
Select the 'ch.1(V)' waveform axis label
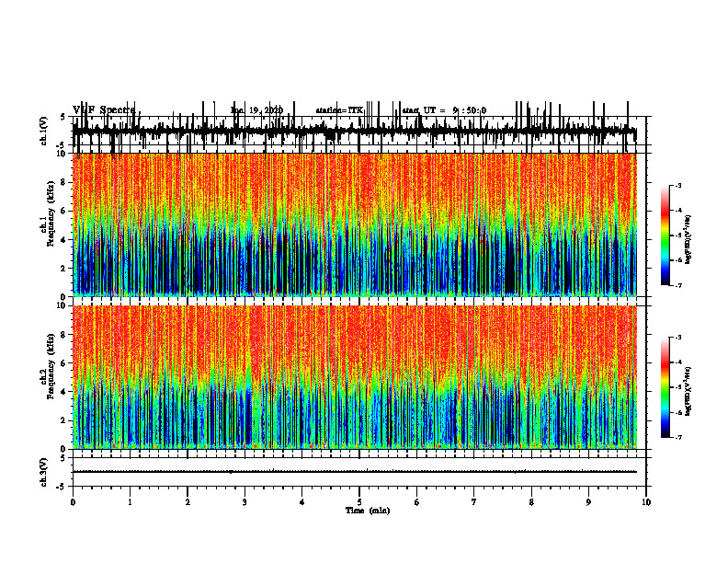[44, 131]
